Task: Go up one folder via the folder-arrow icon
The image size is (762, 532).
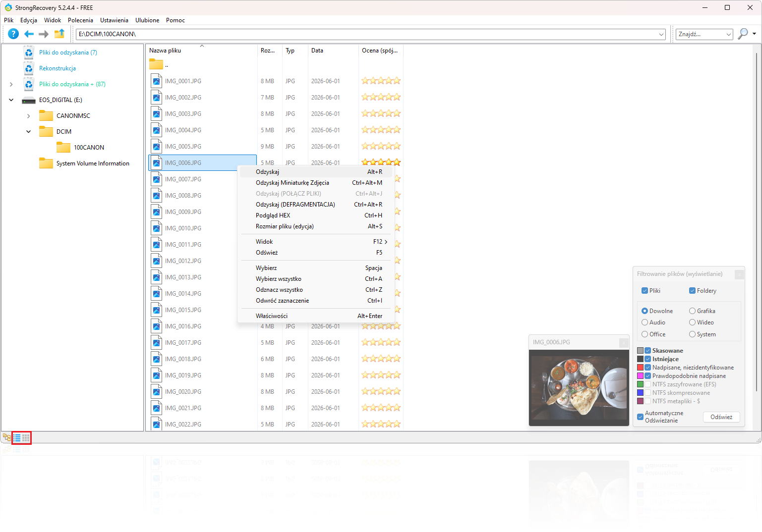Action: tap(59, 34)
